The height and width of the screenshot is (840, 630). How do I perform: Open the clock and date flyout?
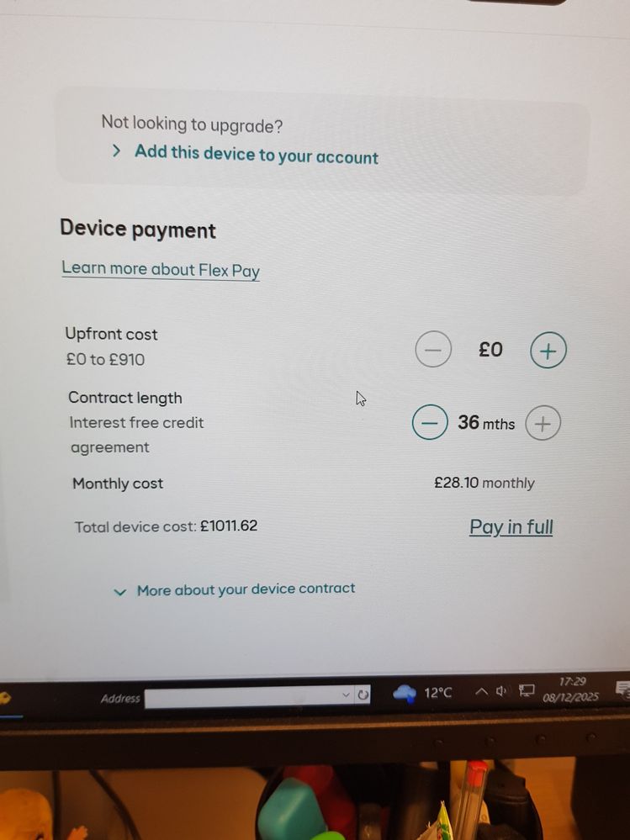[x=571, y=689]
